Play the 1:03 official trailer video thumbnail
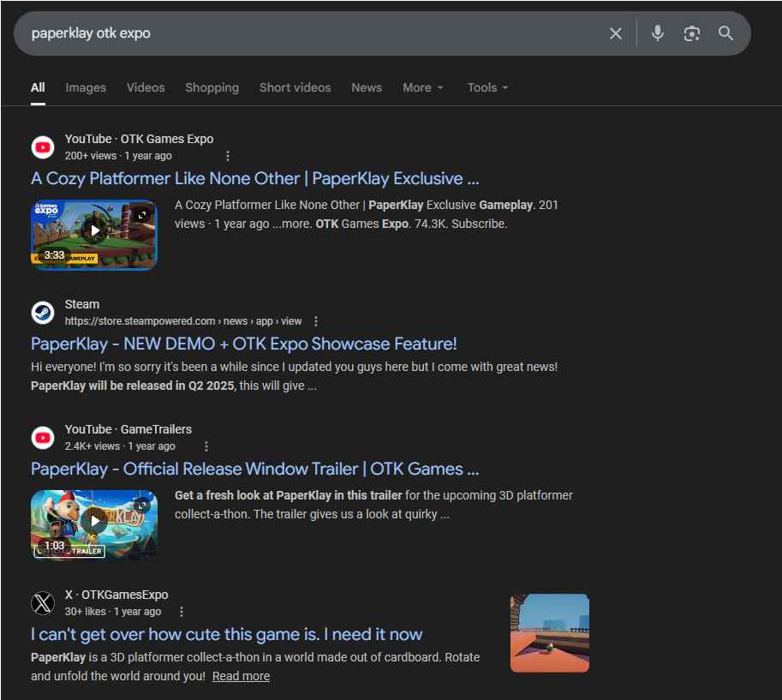The width and height of the screenshot is (782, 700). click(94, 525)
